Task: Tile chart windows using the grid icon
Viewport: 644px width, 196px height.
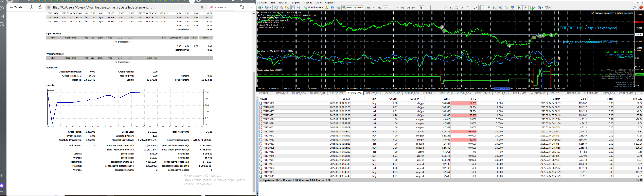Action: pos(513,8)
